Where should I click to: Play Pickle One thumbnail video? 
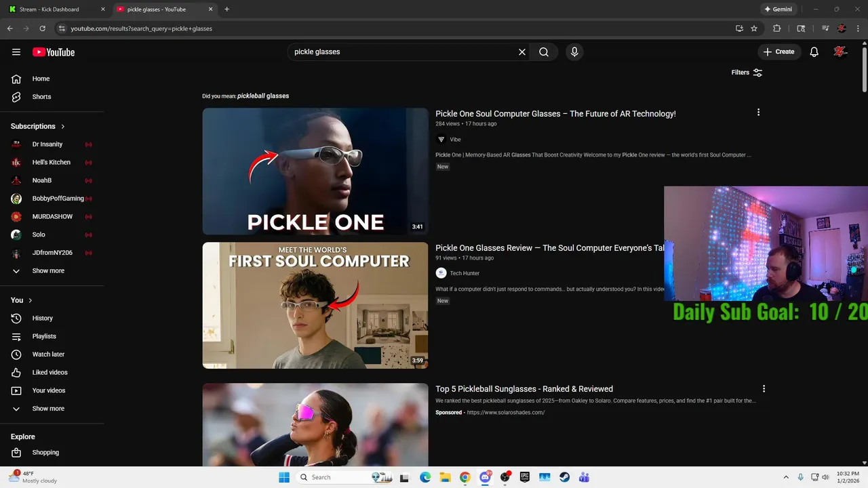(315, 171)
